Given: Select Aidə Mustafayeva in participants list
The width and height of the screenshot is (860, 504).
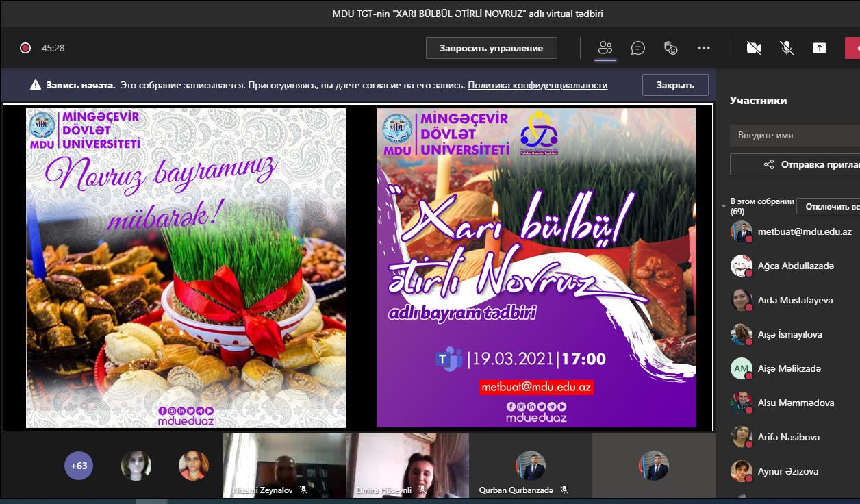Looking at the screenshot, I should 785,300.
